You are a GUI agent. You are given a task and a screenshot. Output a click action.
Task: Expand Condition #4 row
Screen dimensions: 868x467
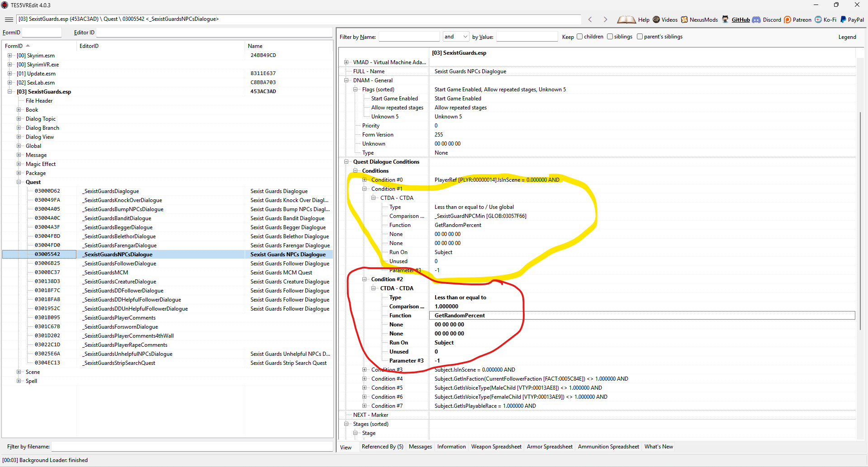coord(365,379)
